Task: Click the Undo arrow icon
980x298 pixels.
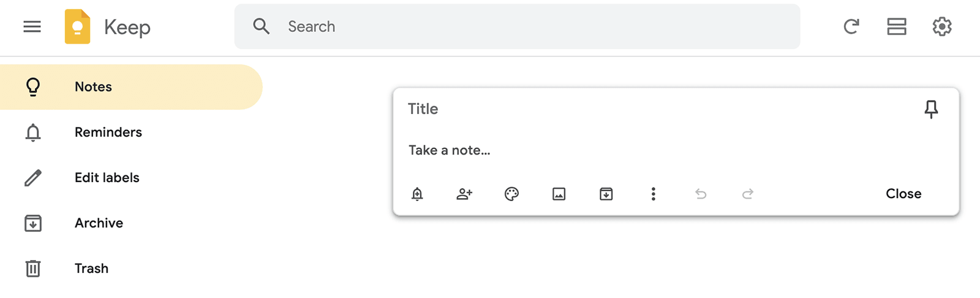Action: coord(701,194)
